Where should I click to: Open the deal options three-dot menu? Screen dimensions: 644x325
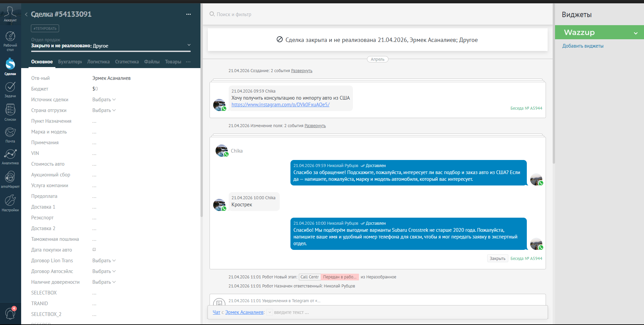coord(188,14)
